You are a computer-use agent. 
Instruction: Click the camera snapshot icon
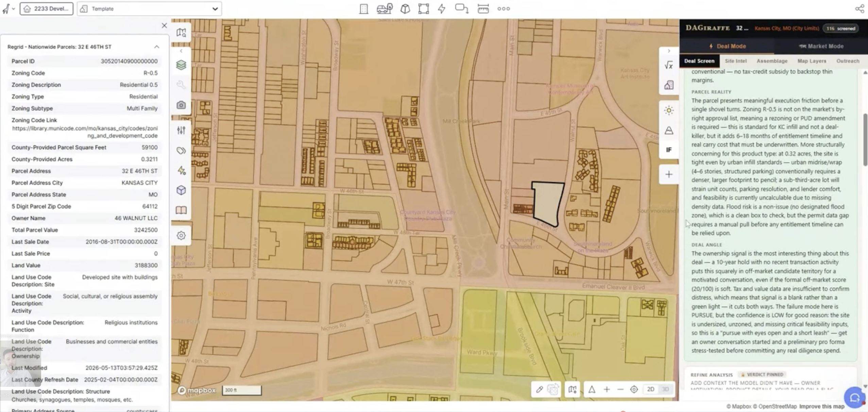[x=181, y=105]
